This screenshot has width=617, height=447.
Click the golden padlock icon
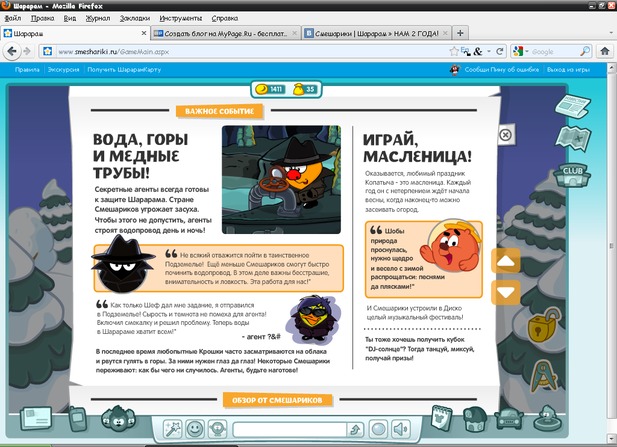544,325
